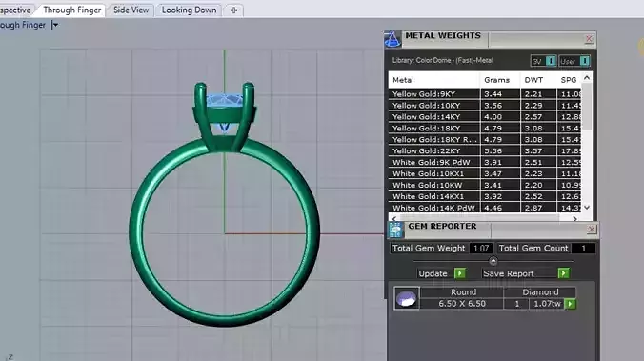The image size is (644, 361).
Task: Close the Gem Reporter panel
Action: (x=591, y=230)
